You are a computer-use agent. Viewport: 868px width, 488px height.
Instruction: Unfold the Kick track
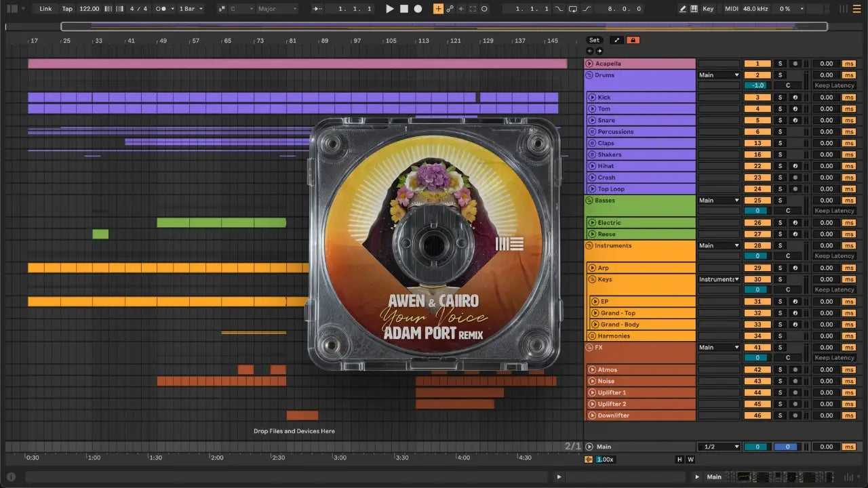click(x=592, y=98)
